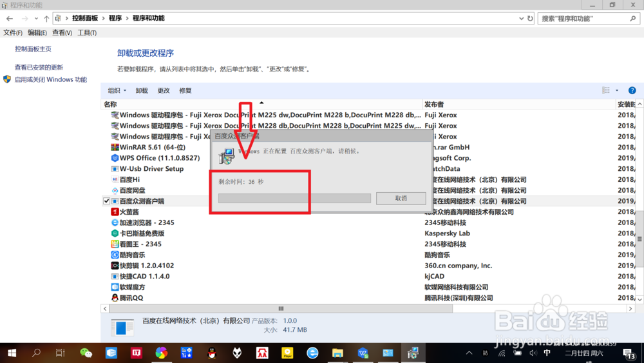Go up one level with up arrow
Screen dimensions: 644x363
(46, 19)
